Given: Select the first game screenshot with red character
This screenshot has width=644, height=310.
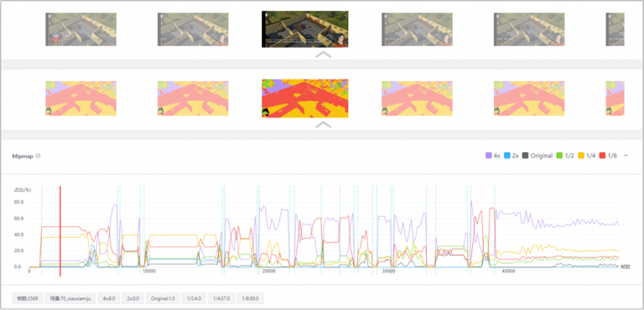Looking at the screenshot, I should click(x=80, y=29).
